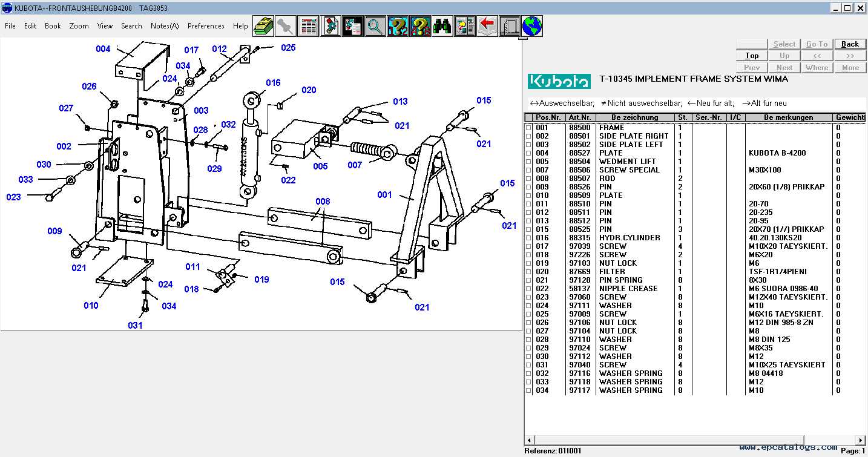Click the Go To button
Screen dimensions: 868x457
click(x=817, y=44)
